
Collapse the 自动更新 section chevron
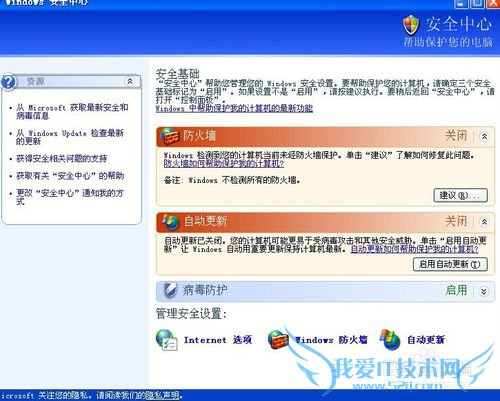click(484, 222)
